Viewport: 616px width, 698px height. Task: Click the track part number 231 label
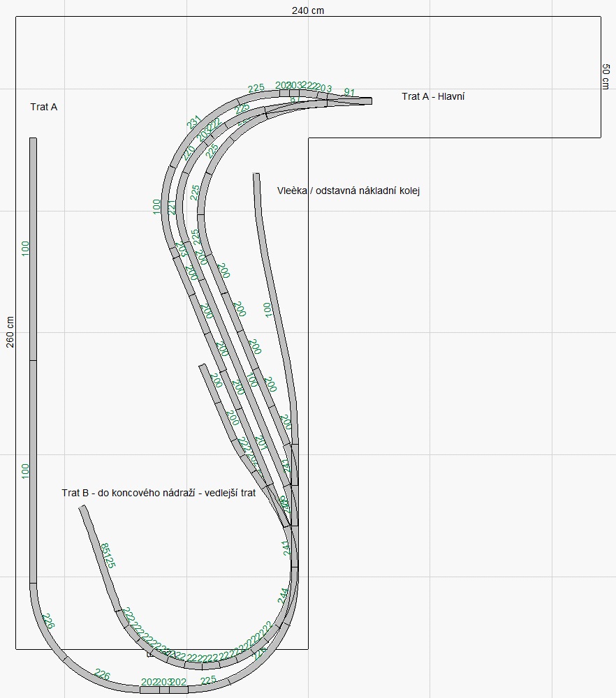pos(194,122)
